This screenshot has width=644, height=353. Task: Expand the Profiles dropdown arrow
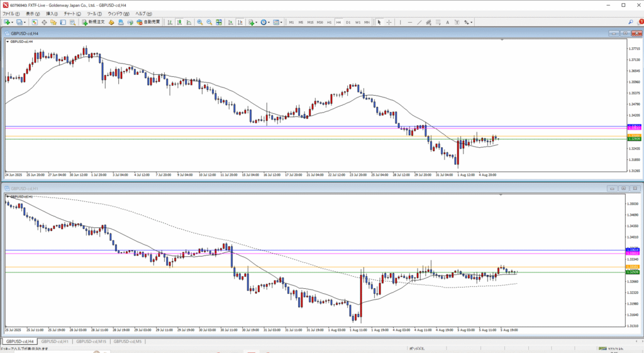pos(25,22)
